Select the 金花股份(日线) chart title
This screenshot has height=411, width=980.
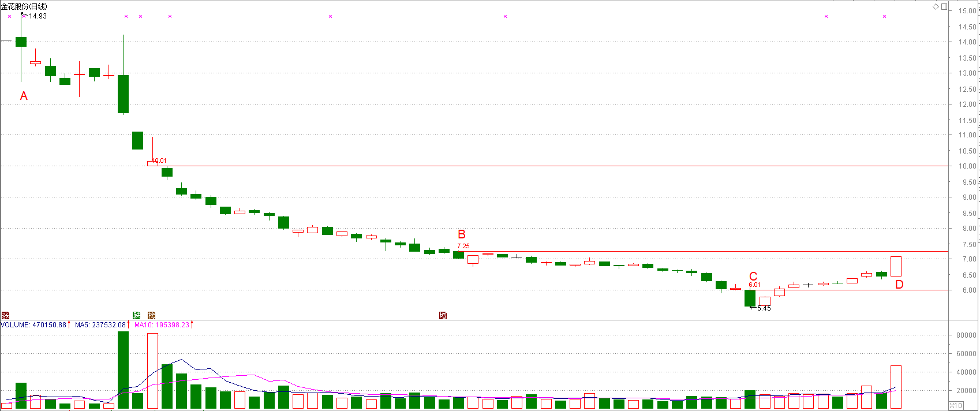(24, 6)
